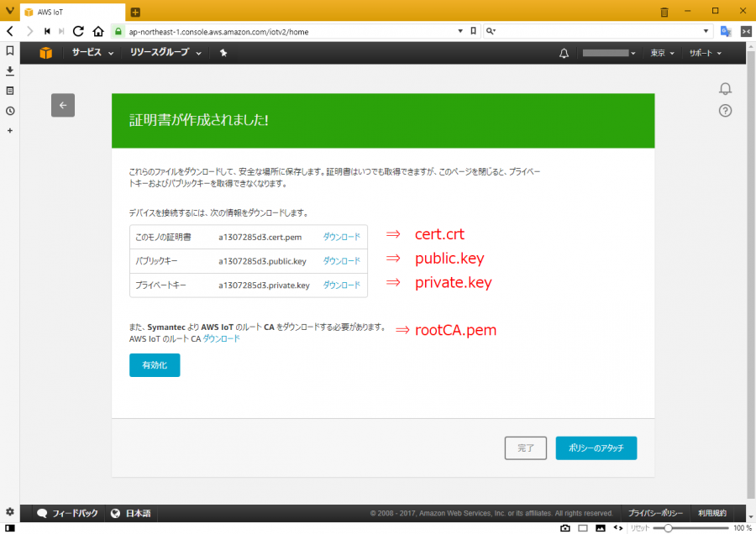Viewport: 756px width, 534px height.
Task: Open the History side panel
Action: [9, 111]
